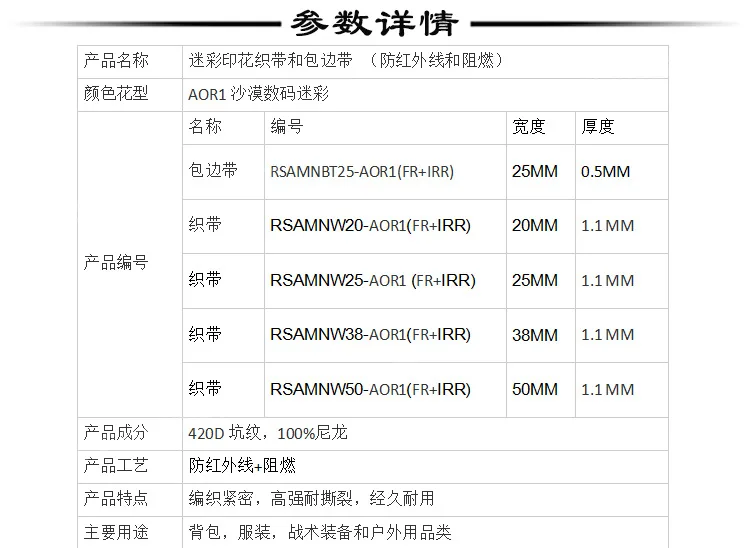Screen dimensions: 750x548
Task: Click the 宽度 column header
Action: [x=529, y=127]
